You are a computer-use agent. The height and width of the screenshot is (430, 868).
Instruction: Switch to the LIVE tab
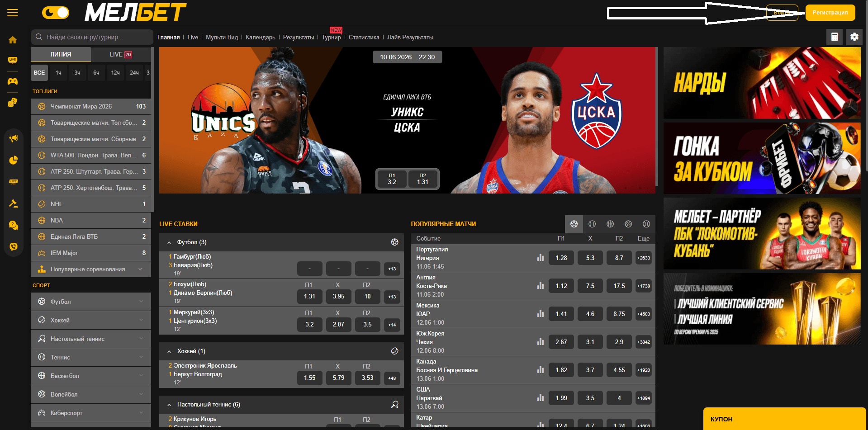click(x=121, y=54)
